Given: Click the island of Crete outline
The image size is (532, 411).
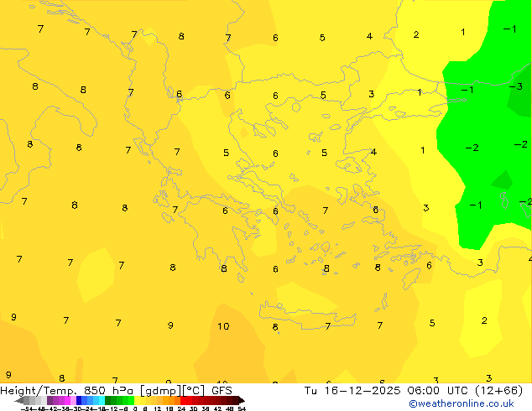Looking at the screenshot, I should click(x=307, y=315).
